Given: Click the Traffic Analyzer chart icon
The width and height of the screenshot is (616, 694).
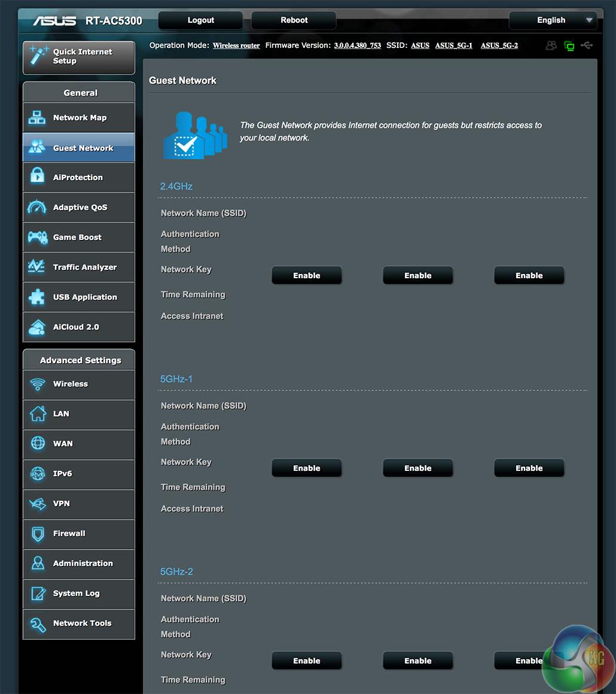Looking at the screenshot, I should tap(36, 266).
